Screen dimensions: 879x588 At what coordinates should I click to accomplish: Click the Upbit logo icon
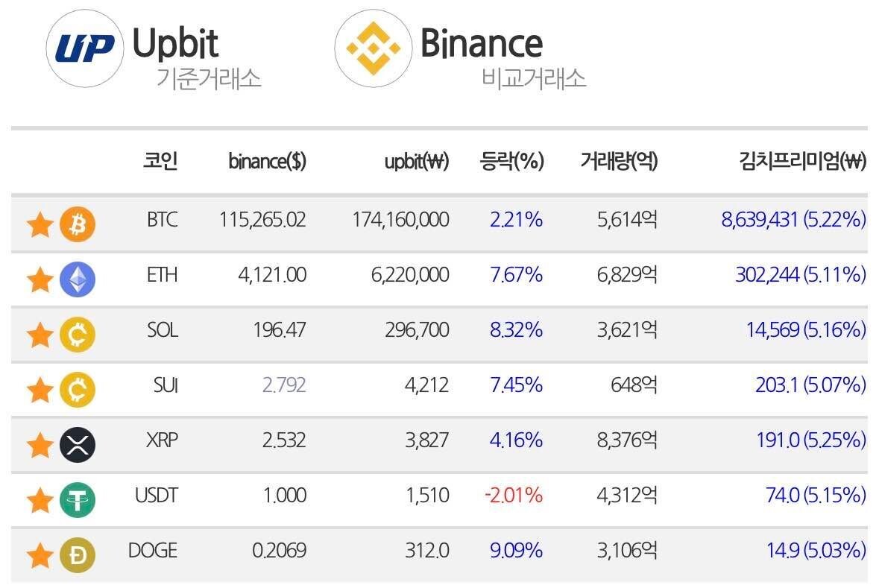click(x=84, y=49)
